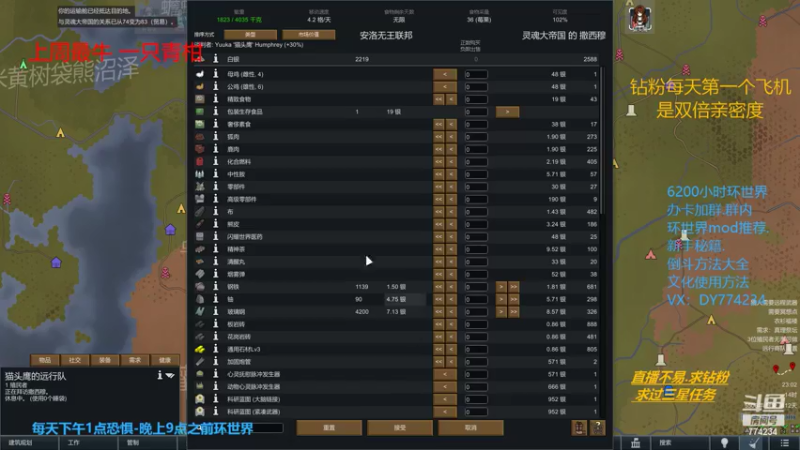
Task: Click the yellow 通用石材 item icon
Action: (x=199, y=349)
